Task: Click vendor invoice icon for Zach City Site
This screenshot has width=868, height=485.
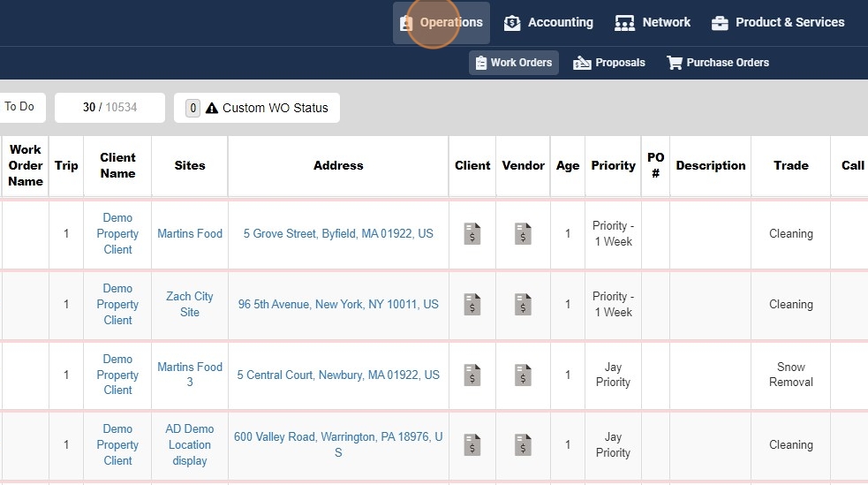Action: (523, 305)
